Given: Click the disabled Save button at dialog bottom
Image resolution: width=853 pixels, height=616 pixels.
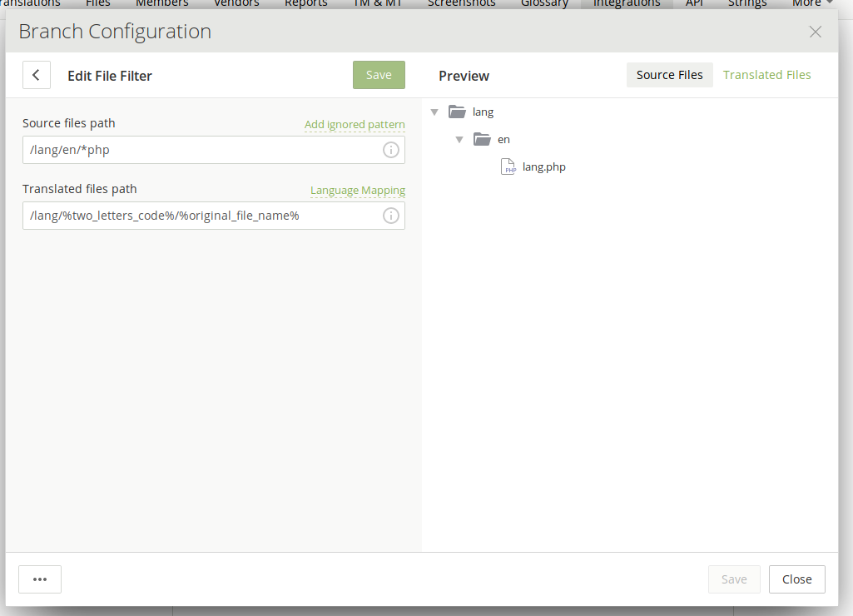Looking at the screenshot, I should click(x=734, y=579).
